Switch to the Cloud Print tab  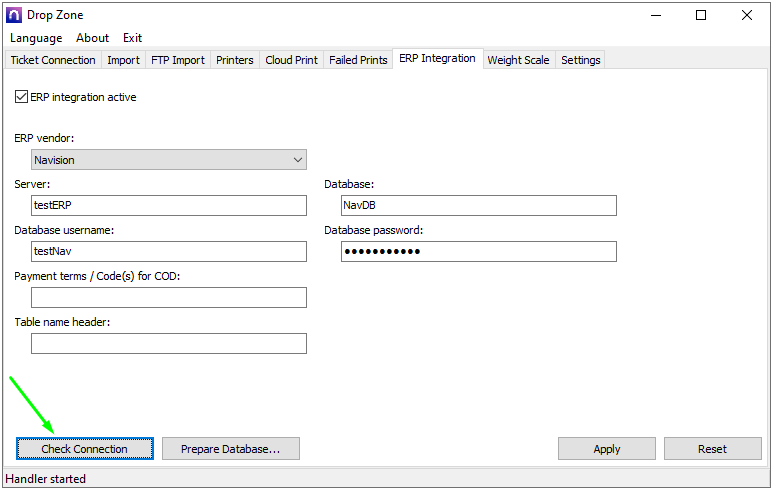tap(291, 60)
